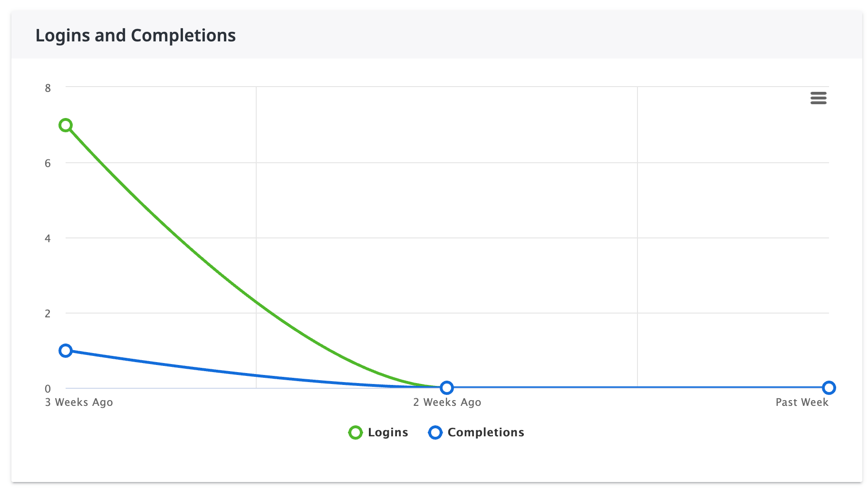Click the y-axis label 2
The height and width of the screenshot is (492, 868).
[48, 314]
